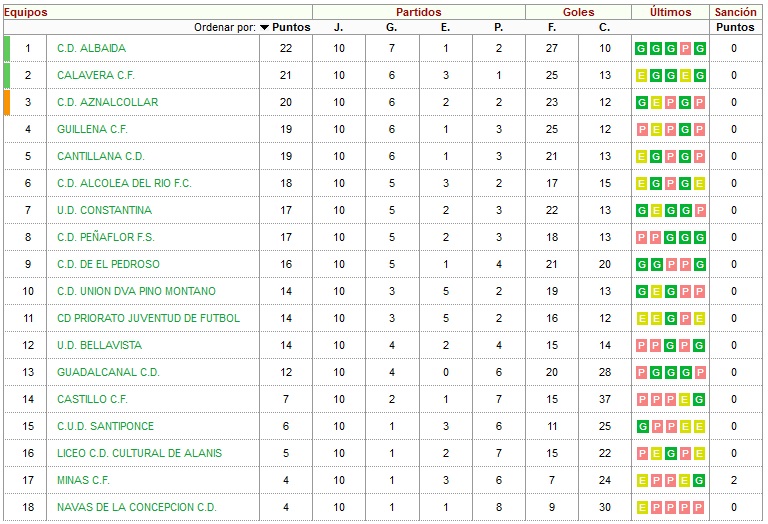This screenshot has height=524, width=768.
Task: Sort by E. draws column header
Action: tap(445, 27)
